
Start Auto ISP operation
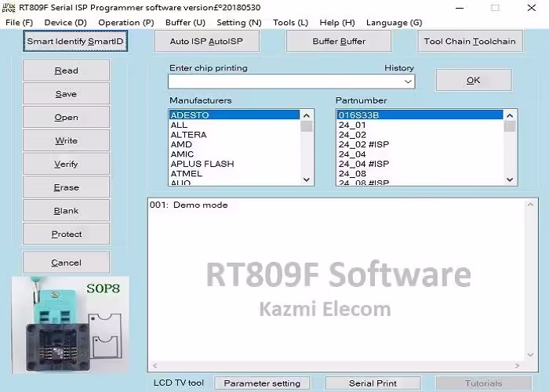tap(206, 41)
